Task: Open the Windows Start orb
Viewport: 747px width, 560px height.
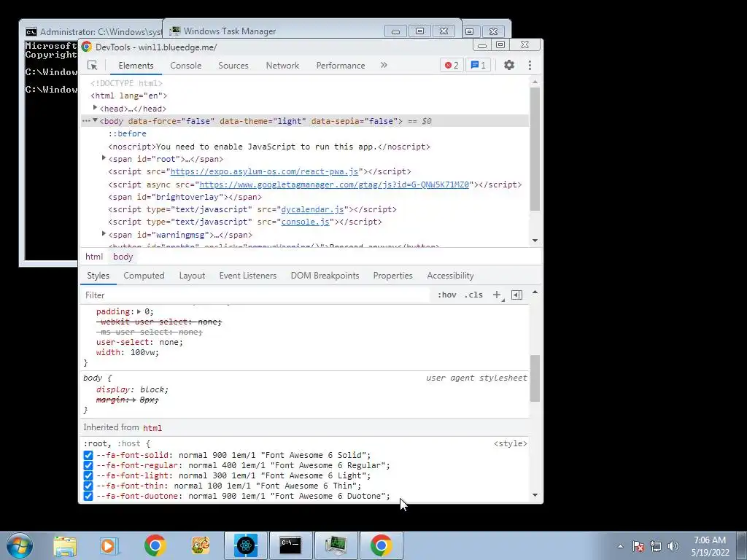Action: [20, 545]
